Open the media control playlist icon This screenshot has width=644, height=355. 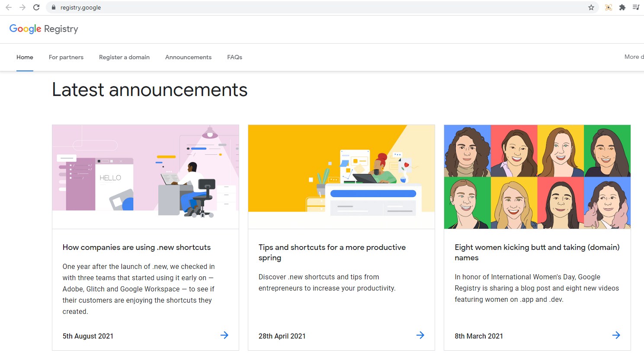click(x=636, y=7)
